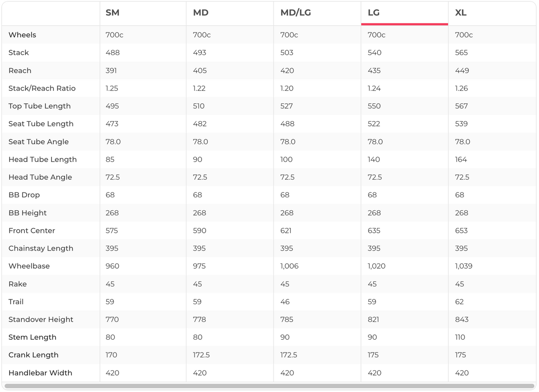Click the Standover Height row label
The image size is (539, 392).
41,319
